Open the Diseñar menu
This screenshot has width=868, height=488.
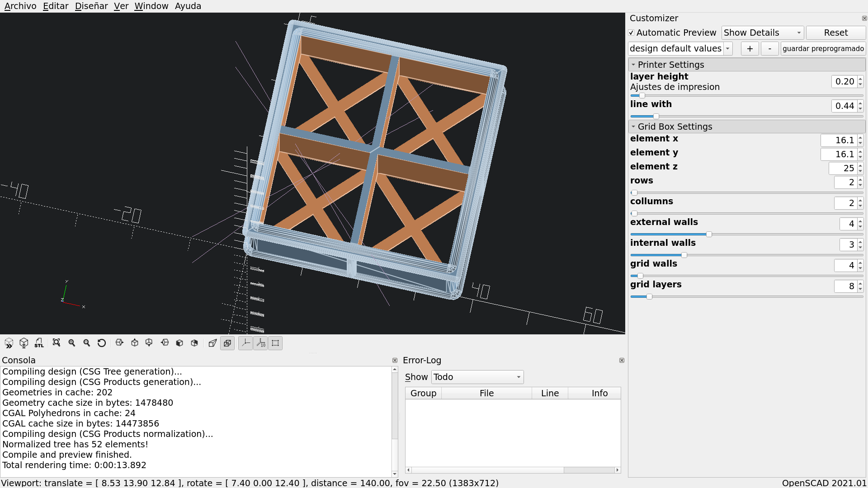click(x=91, y=6)
